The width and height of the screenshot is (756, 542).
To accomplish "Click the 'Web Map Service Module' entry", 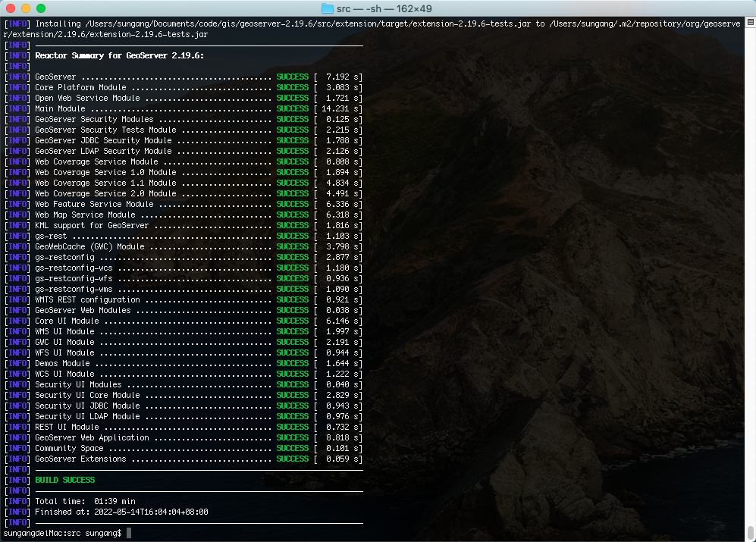I will 85,215.
